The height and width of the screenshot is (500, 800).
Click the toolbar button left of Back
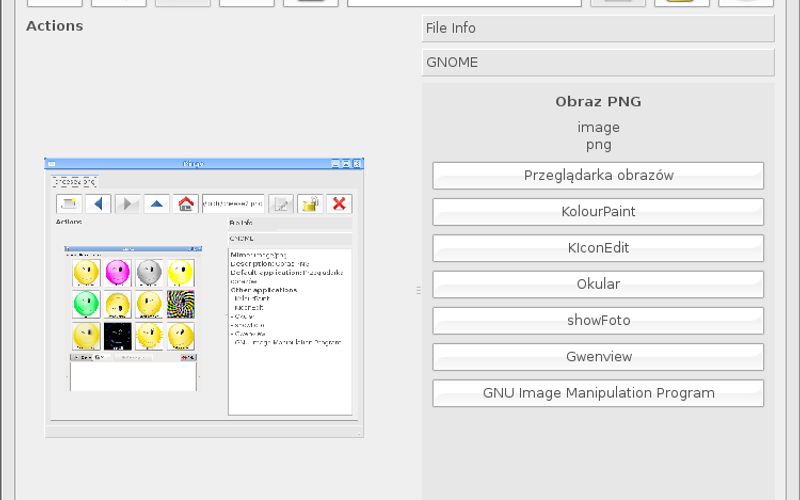coord(55,3)
